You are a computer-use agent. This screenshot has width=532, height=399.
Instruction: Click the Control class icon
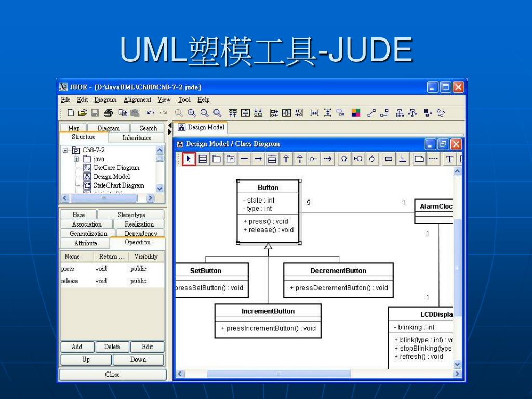tap(372, 159)
